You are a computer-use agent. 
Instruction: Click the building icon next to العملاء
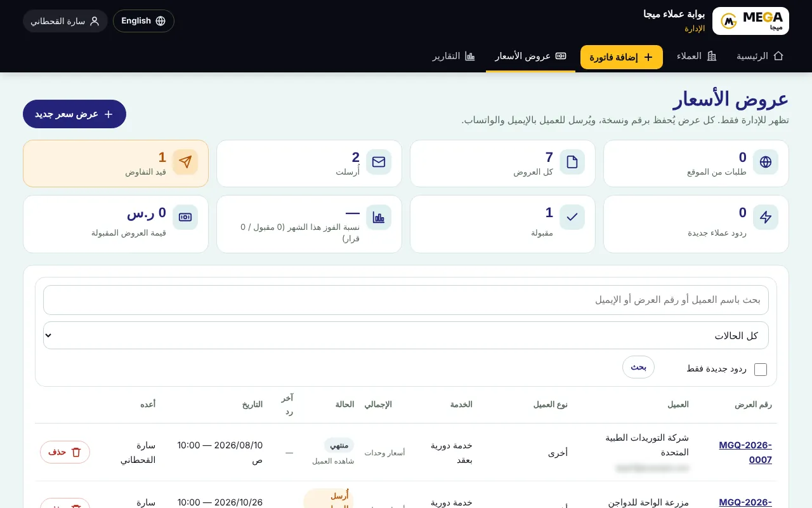tap(712, 56)
